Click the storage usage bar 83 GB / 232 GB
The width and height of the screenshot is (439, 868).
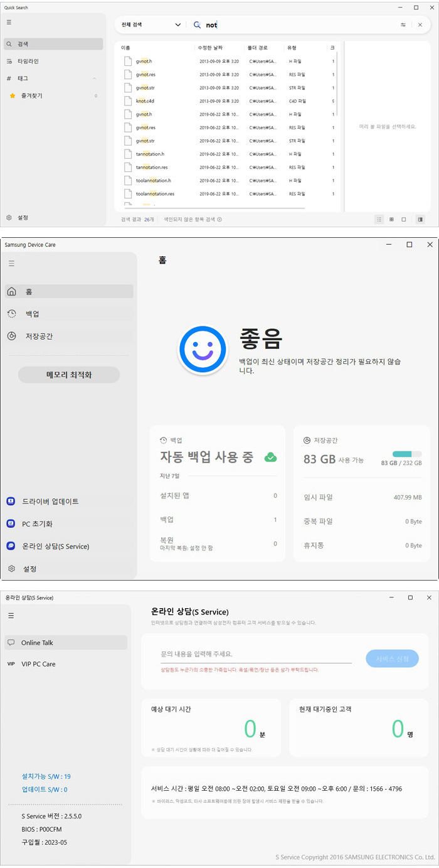pos(407,454)
